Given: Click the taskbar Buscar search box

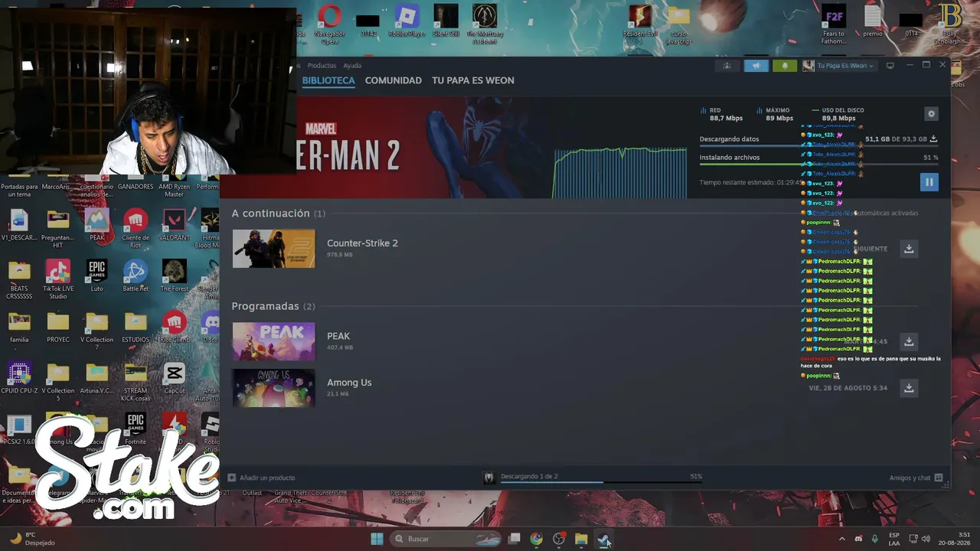Looking at the screenshot, I should pyautogui.click(x=445, y=539).
